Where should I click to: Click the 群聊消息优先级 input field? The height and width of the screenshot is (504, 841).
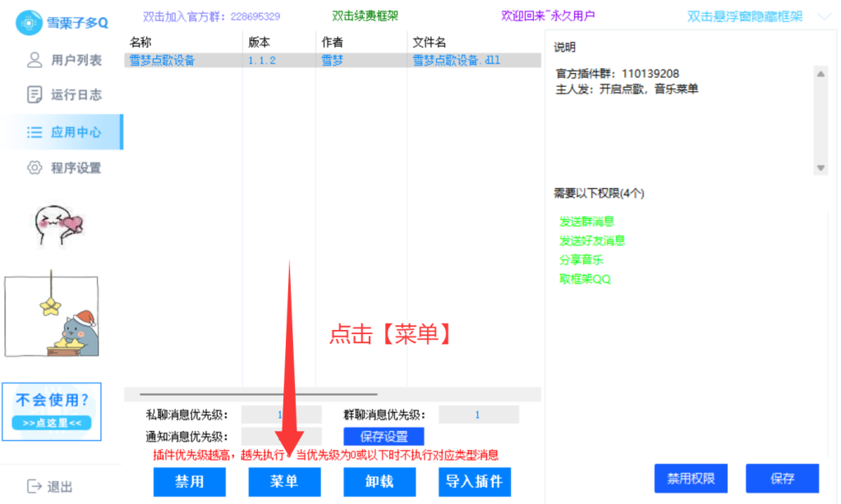coord(477,415)
